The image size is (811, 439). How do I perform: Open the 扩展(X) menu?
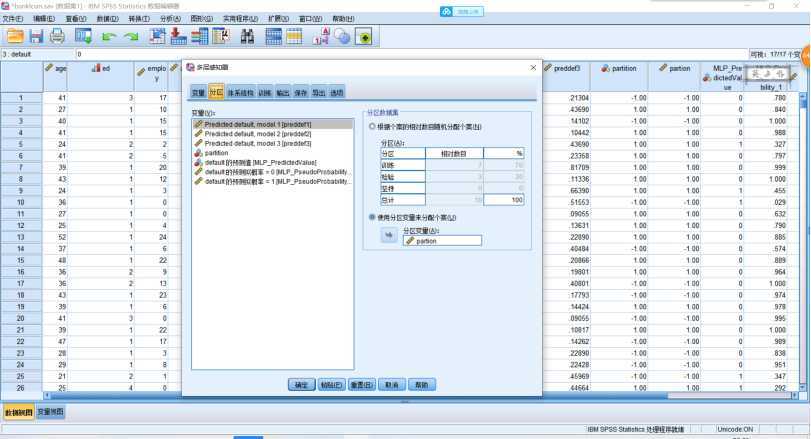point(278,19)
